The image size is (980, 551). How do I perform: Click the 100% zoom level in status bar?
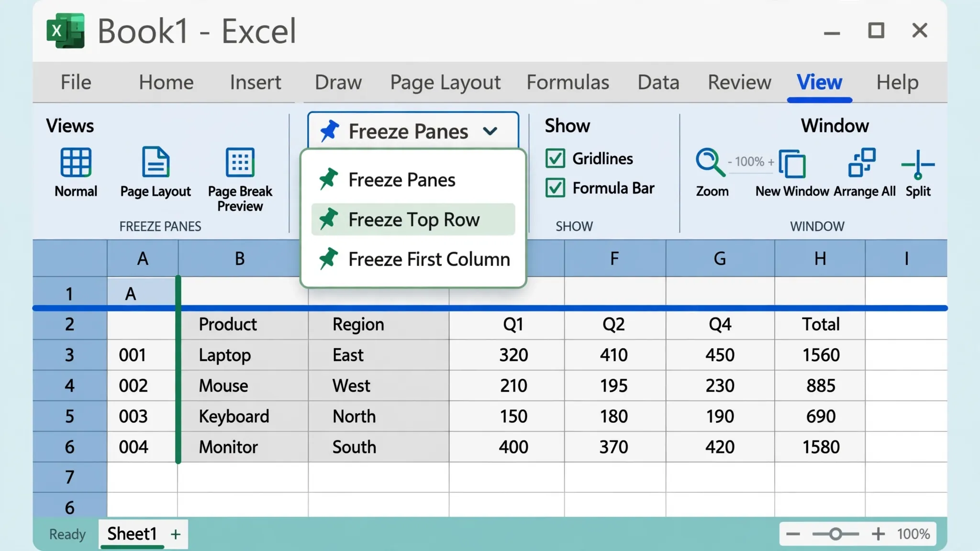pos(913,534)
